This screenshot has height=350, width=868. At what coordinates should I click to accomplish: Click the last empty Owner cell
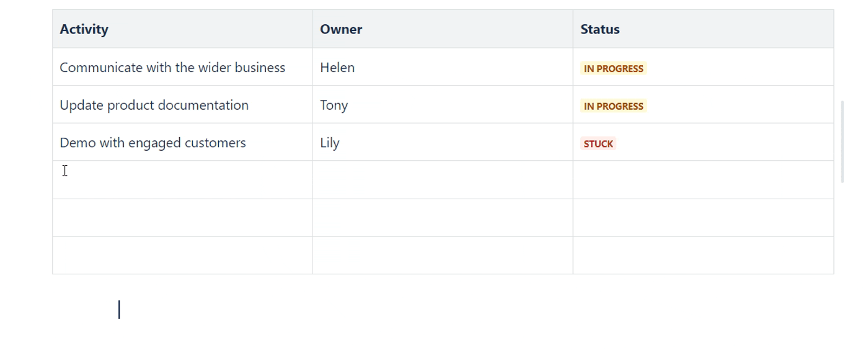click(x=443, y=255)
